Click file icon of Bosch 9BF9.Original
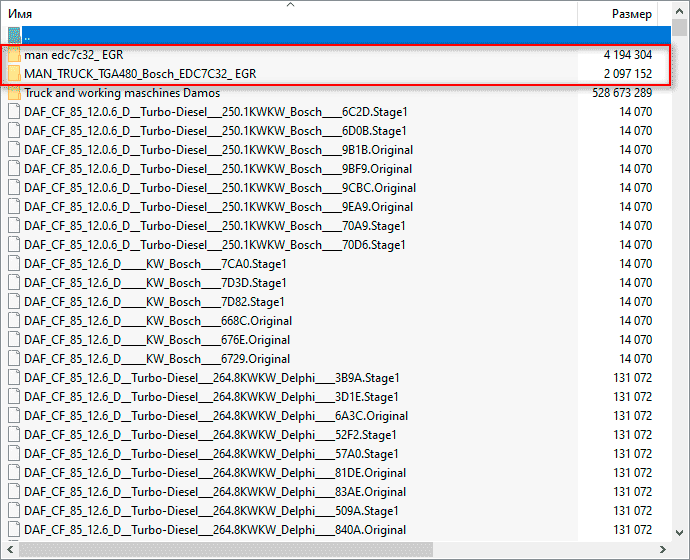The height and width of the screenshot is (560, 690). (x=14, y=169)
